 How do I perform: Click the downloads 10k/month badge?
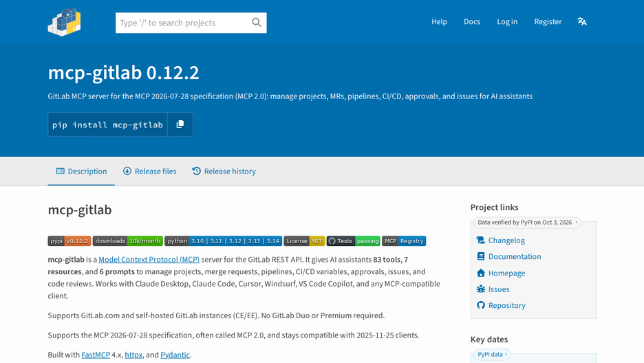tap(128, 241)
